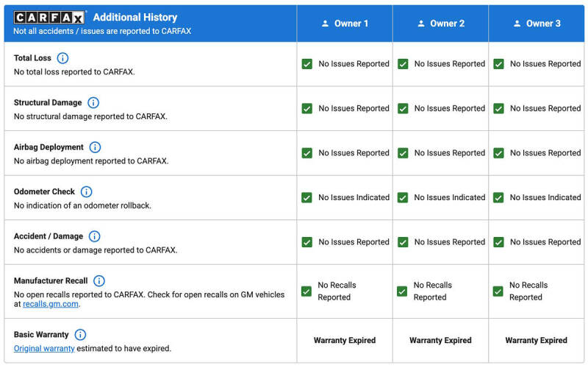The height and width of the screenshot is (368, 588).
Task: Click Owner 1 No Recalls Reported checkmark
Action: 306,291
